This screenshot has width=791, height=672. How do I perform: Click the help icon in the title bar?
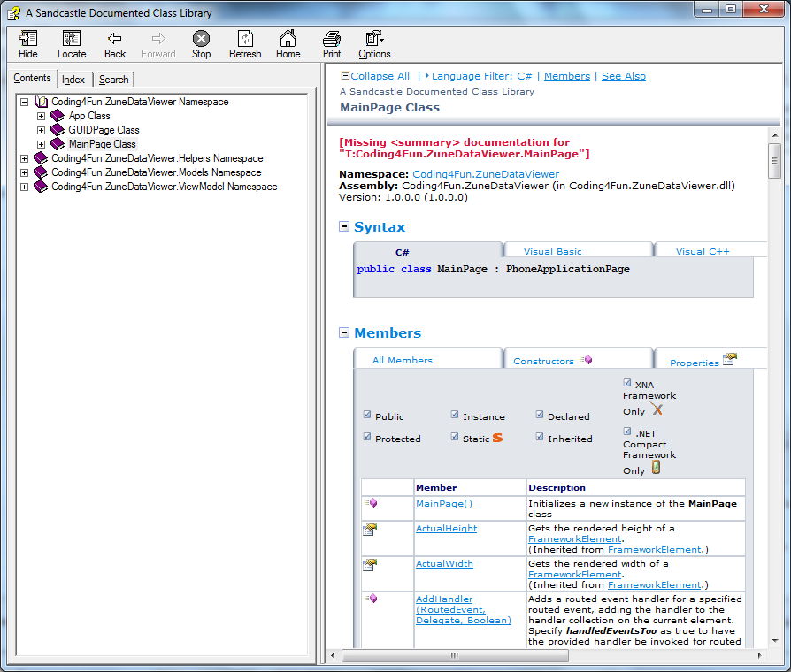(x=13, y=13)
